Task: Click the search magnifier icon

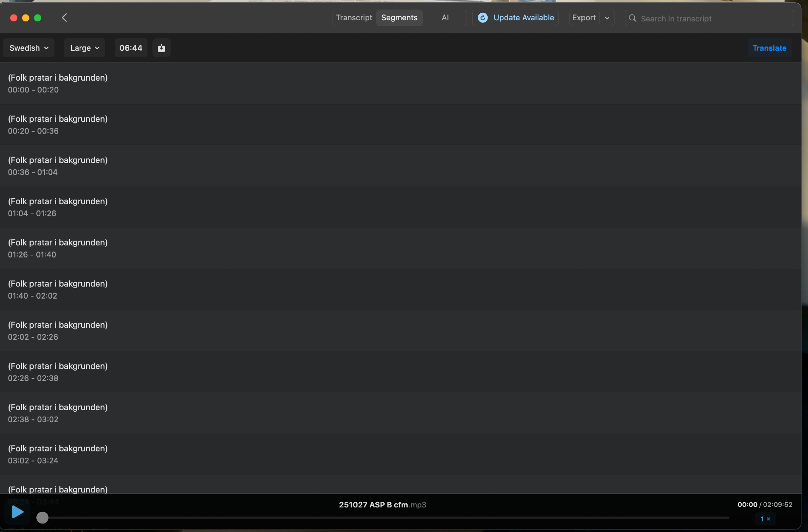Action: (x=633, y=19)
